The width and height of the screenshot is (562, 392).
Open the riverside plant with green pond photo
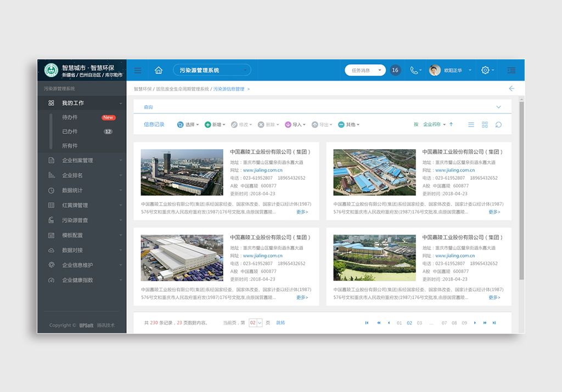coord(374,258)
